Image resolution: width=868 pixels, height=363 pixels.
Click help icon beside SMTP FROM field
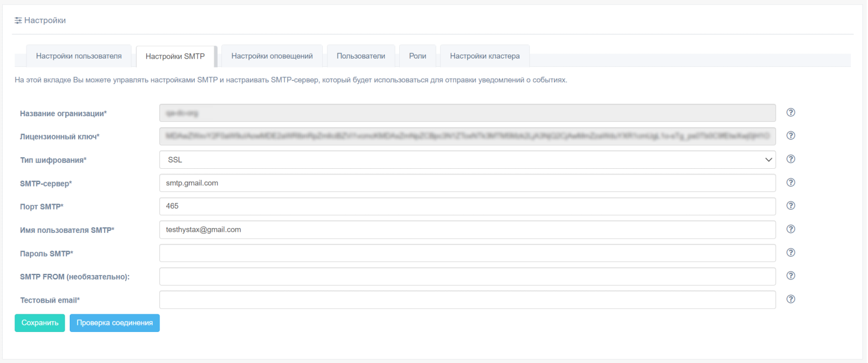click(x=791, y=276)
